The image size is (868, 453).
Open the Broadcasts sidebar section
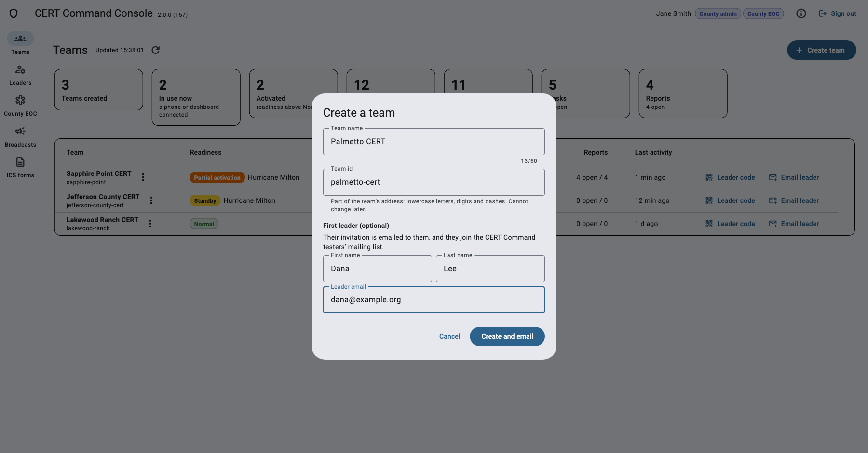click(x=20, y=136)
